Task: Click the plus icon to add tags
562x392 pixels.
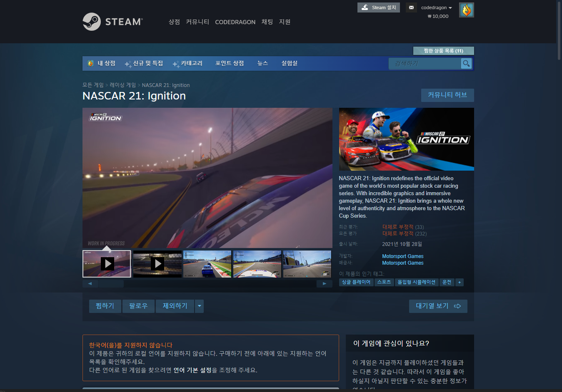Action: click(x=460, y=282)
